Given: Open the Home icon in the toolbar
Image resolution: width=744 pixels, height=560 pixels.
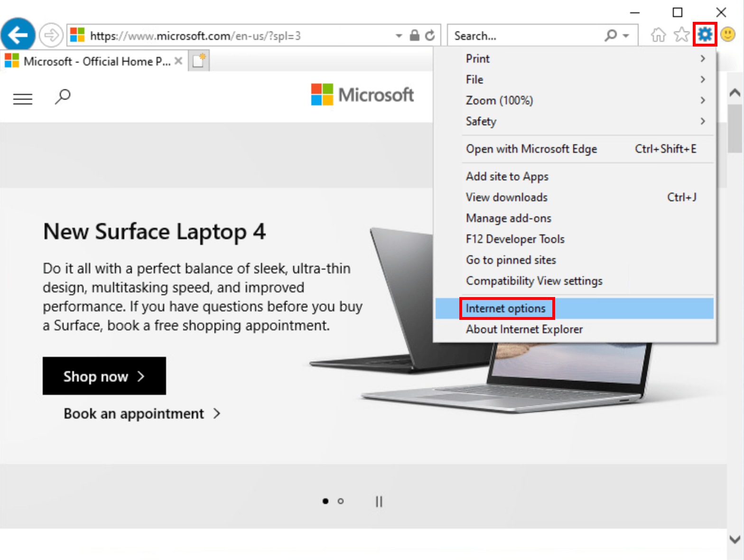Looking at the screenshot, I should [x=658, y=35].
